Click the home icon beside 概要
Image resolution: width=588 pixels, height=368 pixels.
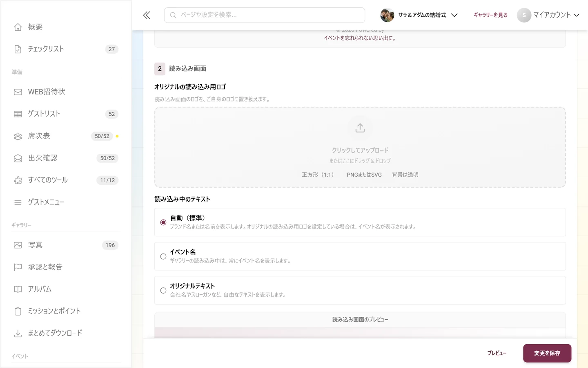pos(18,27)
